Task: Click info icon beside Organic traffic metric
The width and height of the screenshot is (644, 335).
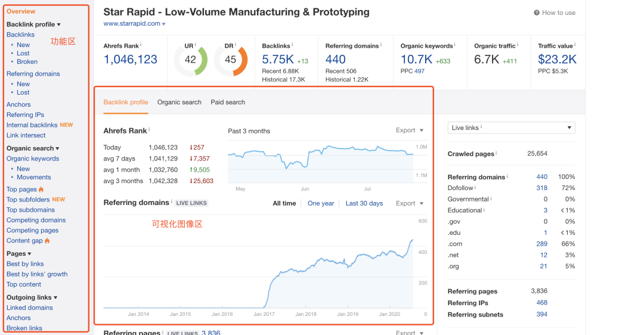Action: [x=518, y=44]
